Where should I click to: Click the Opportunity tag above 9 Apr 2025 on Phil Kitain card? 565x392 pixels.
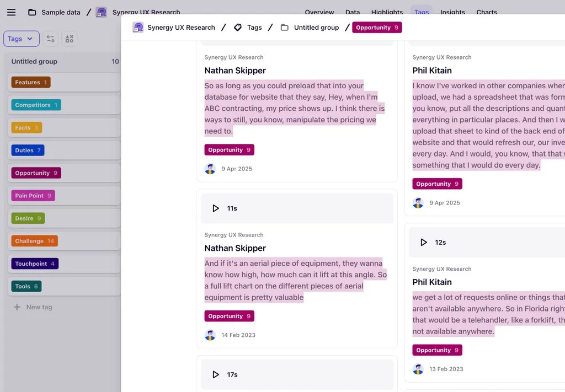437,184
